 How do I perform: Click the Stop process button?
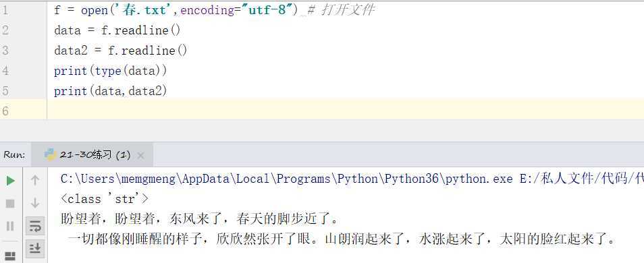click(11, 204)
